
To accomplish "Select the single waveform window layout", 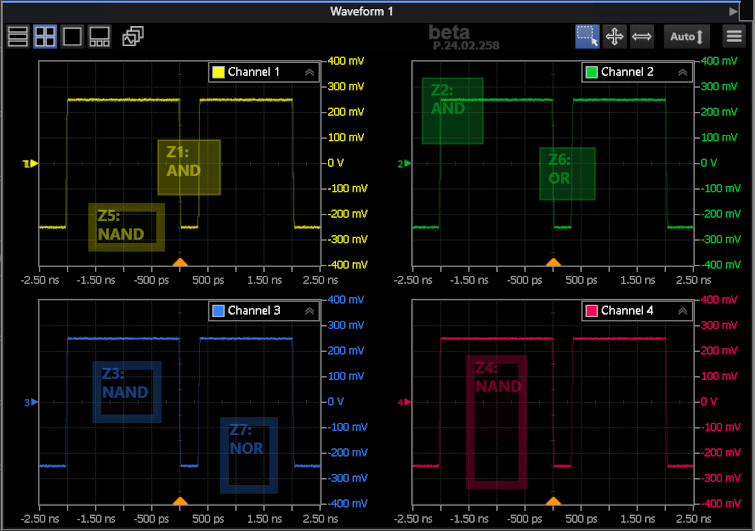I will click(x=72, y=37).
